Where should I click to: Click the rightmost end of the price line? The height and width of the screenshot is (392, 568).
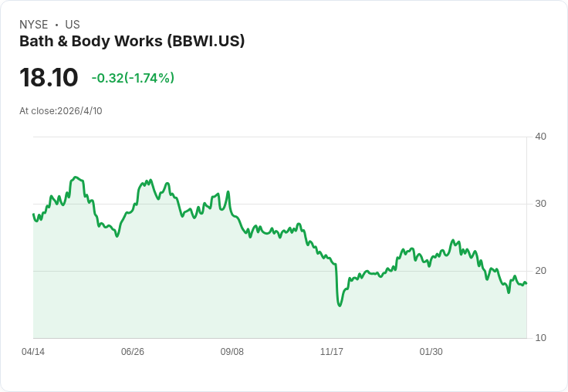[526, 283]
